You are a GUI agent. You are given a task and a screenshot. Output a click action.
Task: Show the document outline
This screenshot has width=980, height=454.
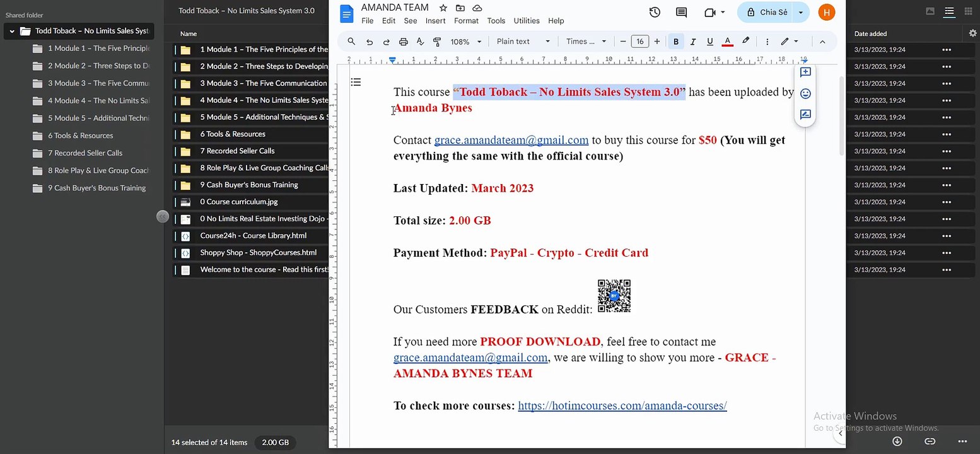coord(356,82)
